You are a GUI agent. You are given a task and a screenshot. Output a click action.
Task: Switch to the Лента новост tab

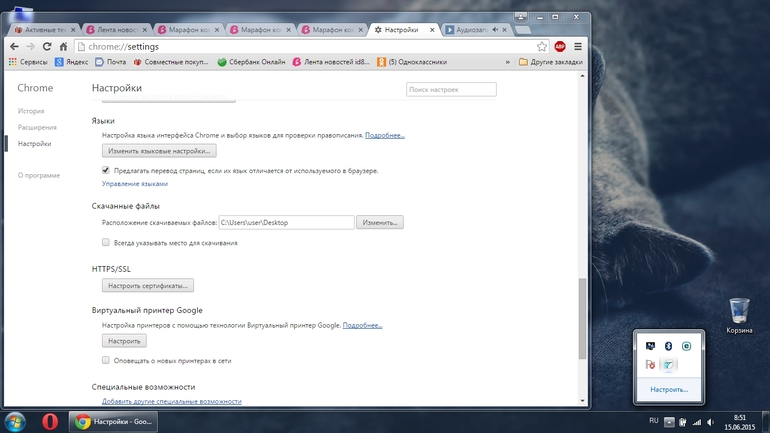click(x=116, y=29)
